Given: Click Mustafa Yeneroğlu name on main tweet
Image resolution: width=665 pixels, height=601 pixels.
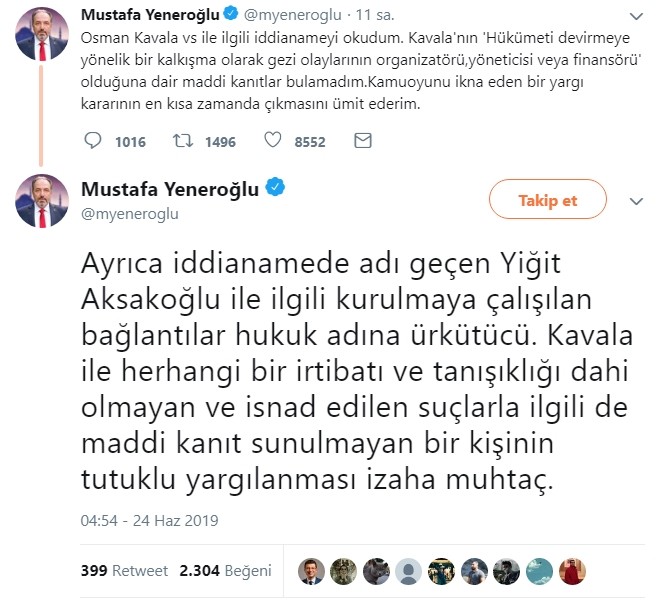Looking at the screenshot, I should (x=170, y=189).
